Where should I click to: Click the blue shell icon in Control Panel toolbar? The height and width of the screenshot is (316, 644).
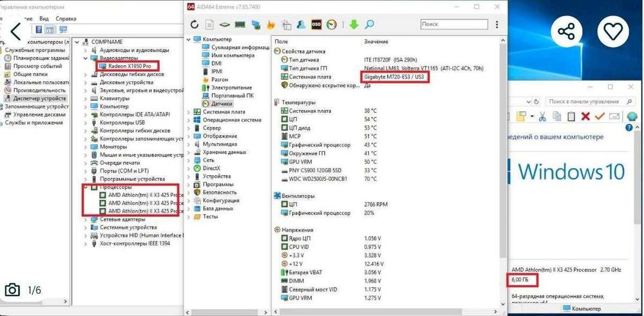pos(632,116)
